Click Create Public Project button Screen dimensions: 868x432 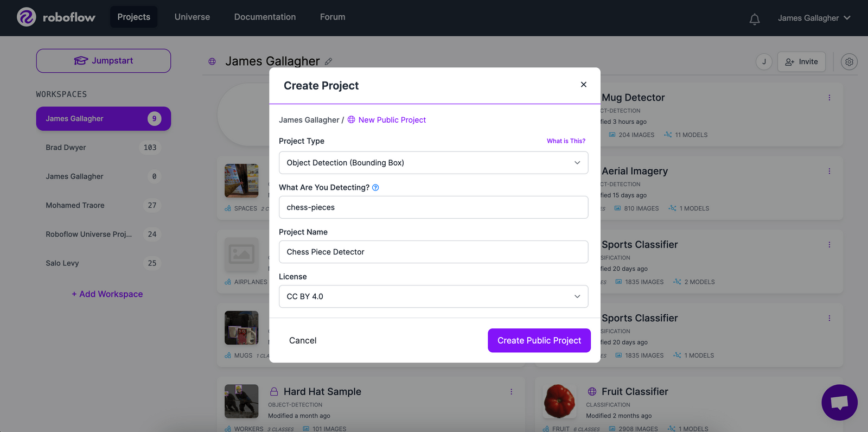click(539, 340)
